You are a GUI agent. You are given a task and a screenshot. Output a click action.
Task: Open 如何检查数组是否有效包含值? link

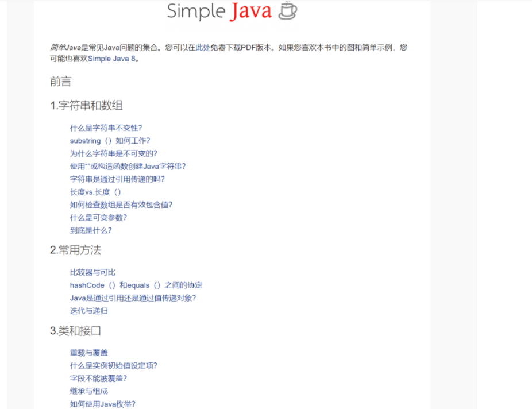tap(121, 205)
